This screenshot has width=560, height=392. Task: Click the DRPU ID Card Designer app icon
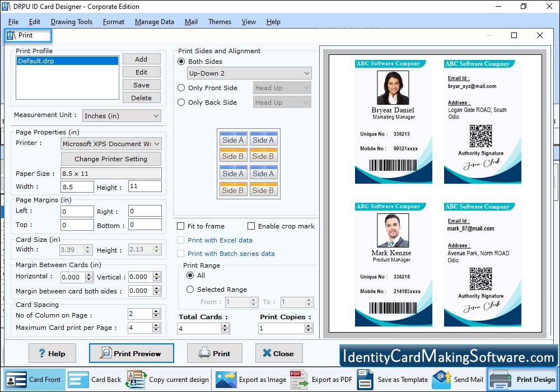pos(6,6)
